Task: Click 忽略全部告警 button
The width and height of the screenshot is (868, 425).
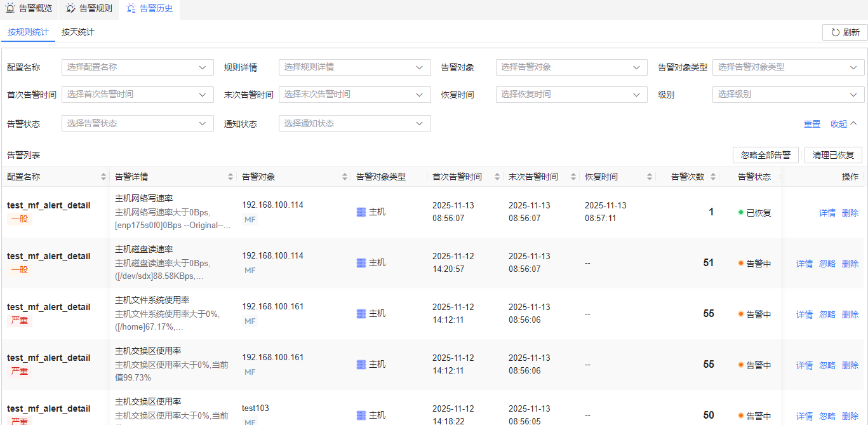Action: pyautogui.click(x=766, y=155)
